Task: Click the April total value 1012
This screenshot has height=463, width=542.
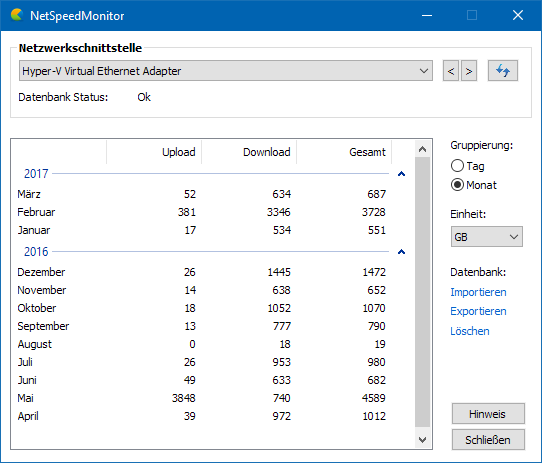Action: tap(374, 416)
